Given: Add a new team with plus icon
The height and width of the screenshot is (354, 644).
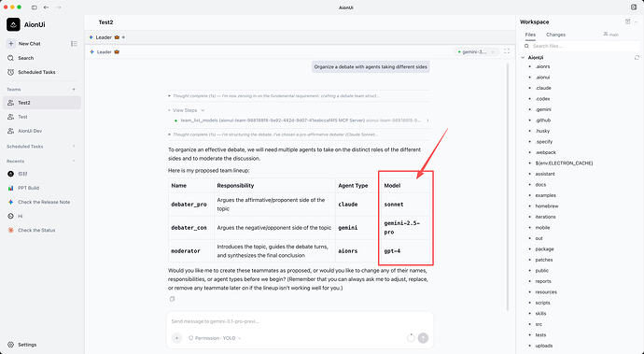Looking at the screenshot, I should pos(74,90).
